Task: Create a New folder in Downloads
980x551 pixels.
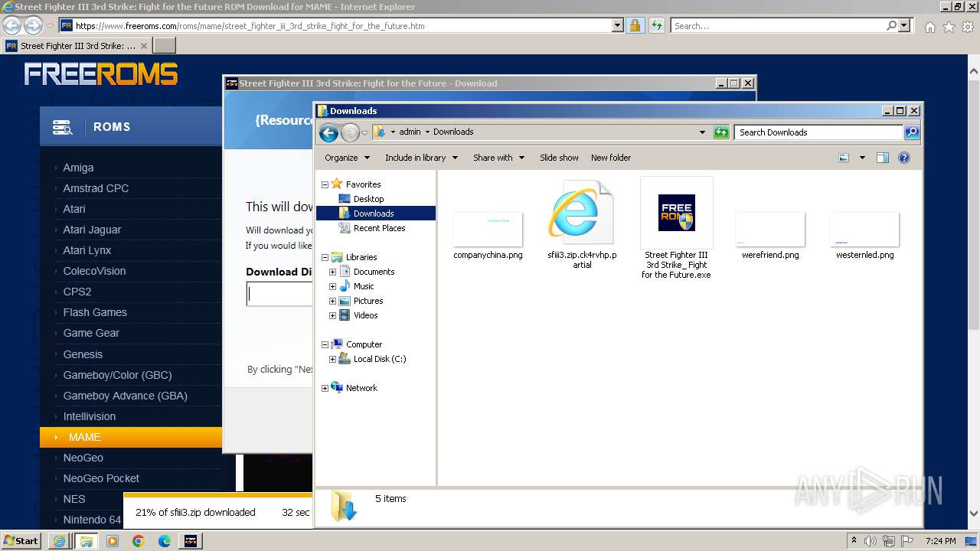Action: click(x=611, y=158)
